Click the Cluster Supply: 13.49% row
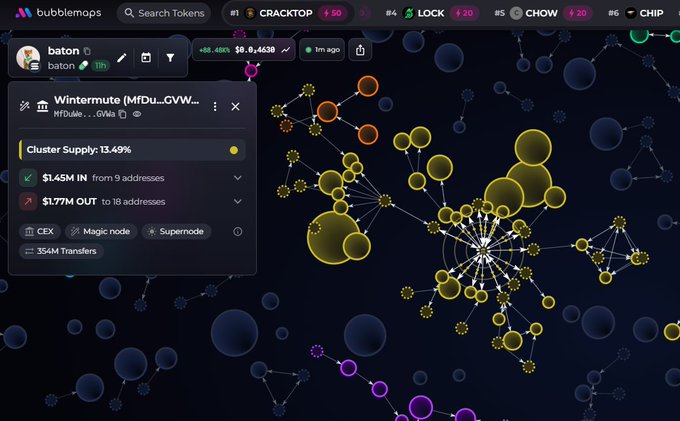The height and width of the screenshot is (421, 680). click(132, 150)
